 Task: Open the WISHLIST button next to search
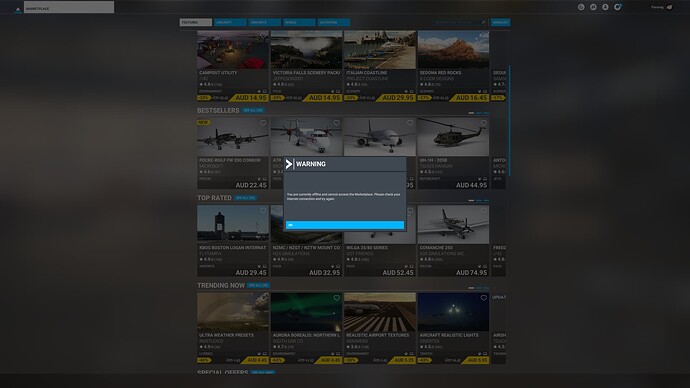[x=500, y=22]
